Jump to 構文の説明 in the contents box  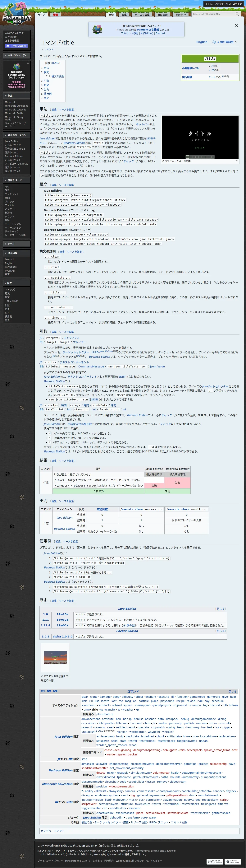pyautogui.click(x=57, y=77)
